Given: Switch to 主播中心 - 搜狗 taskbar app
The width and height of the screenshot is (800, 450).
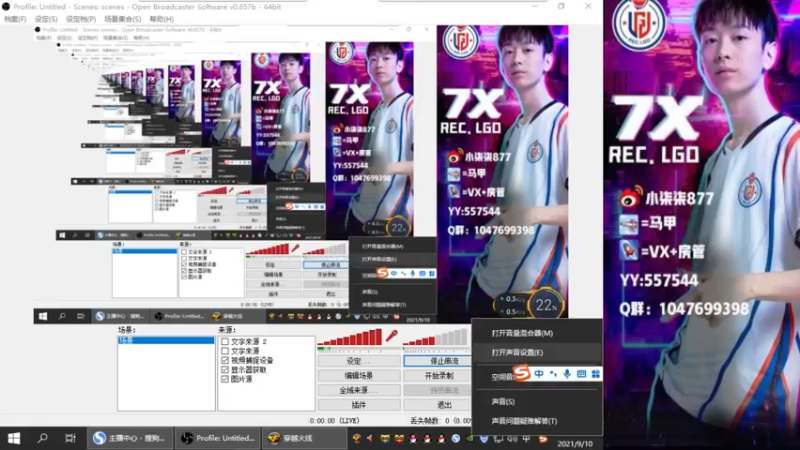Looking at the screenshot, I should 129,438.
